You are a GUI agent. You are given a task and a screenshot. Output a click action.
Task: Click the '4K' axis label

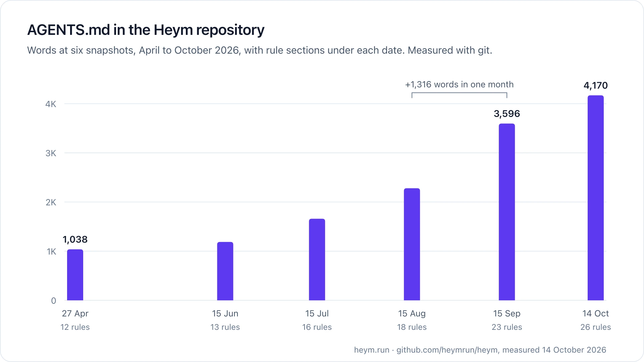pos(51,104)
